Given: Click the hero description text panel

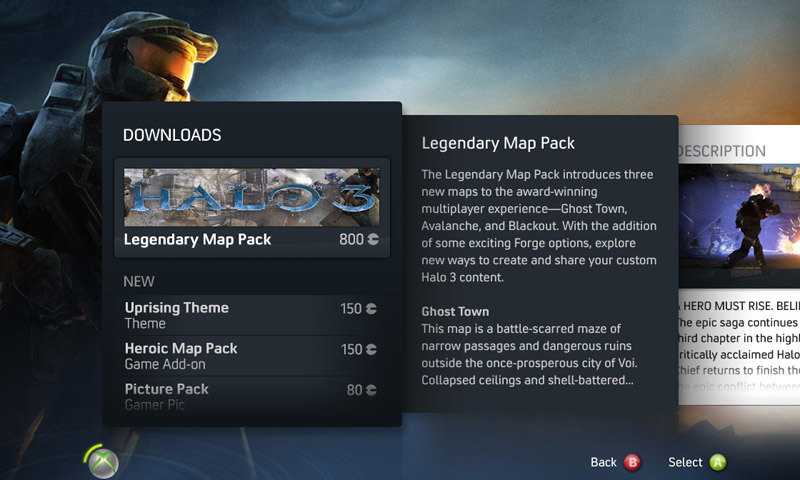Looking at the screenshot, I should coord(739,347).
